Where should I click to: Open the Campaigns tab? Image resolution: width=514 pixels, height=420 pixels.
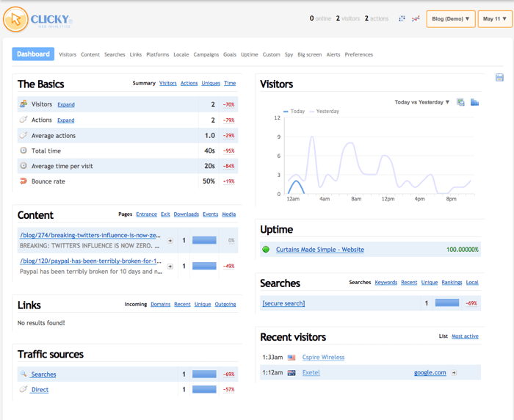tap(206, 54)
